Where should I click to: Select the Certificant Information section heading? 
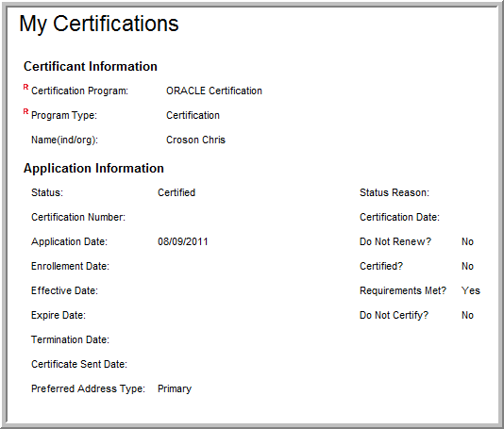coord(91,66)
